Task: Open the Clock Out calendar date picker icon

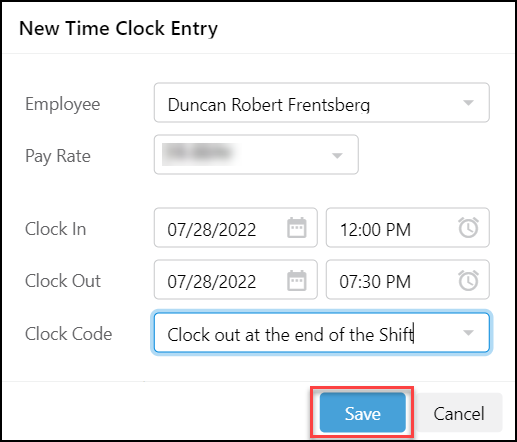Action: point(297,280)
